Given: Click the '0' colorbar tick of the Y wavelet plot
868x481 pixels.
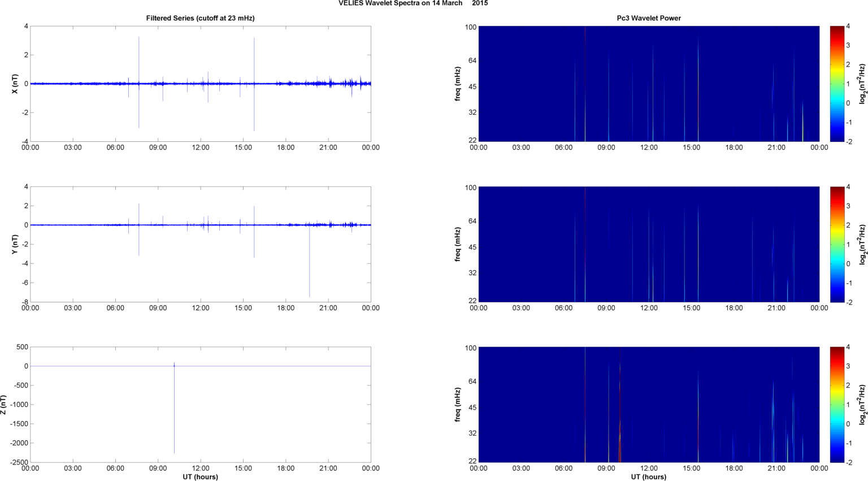Looking at the screenshot, I should 848,263.
